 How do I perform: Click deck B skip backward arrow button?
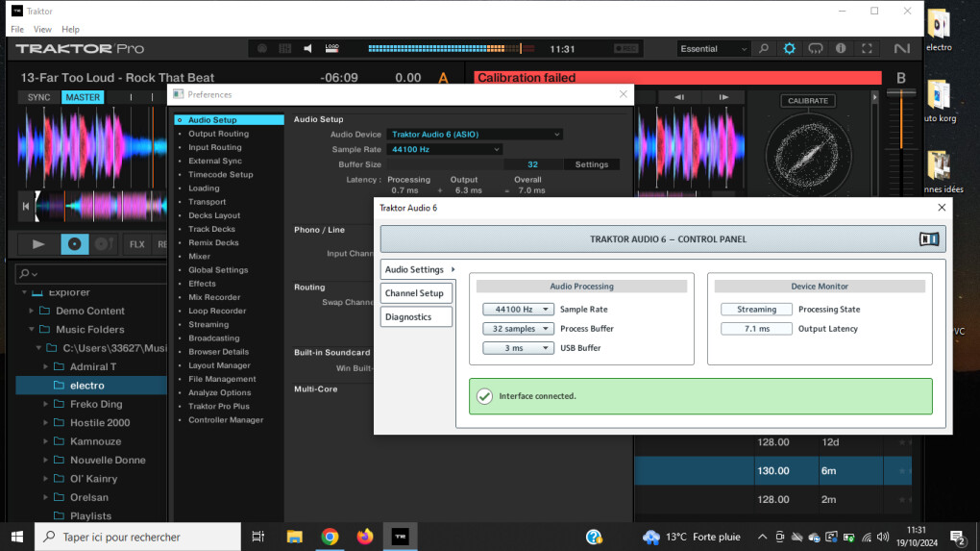[x=679, y=97]
